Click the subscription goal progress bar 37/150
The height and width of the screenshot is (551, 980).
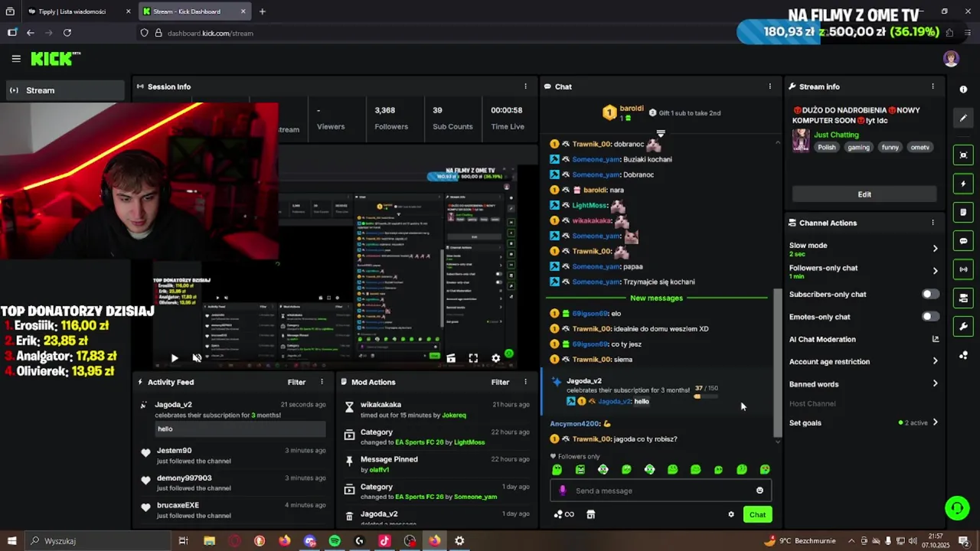tap(707, 396)
